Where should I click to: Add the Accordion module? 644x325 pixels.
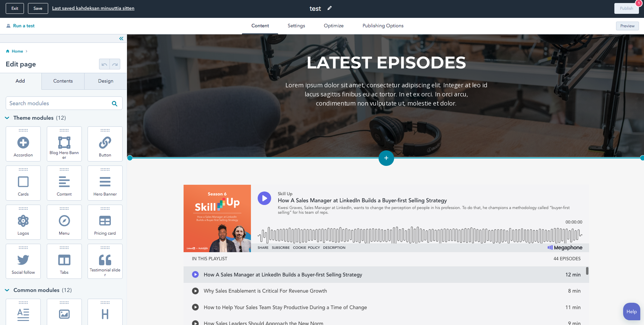tap(23, 144)
